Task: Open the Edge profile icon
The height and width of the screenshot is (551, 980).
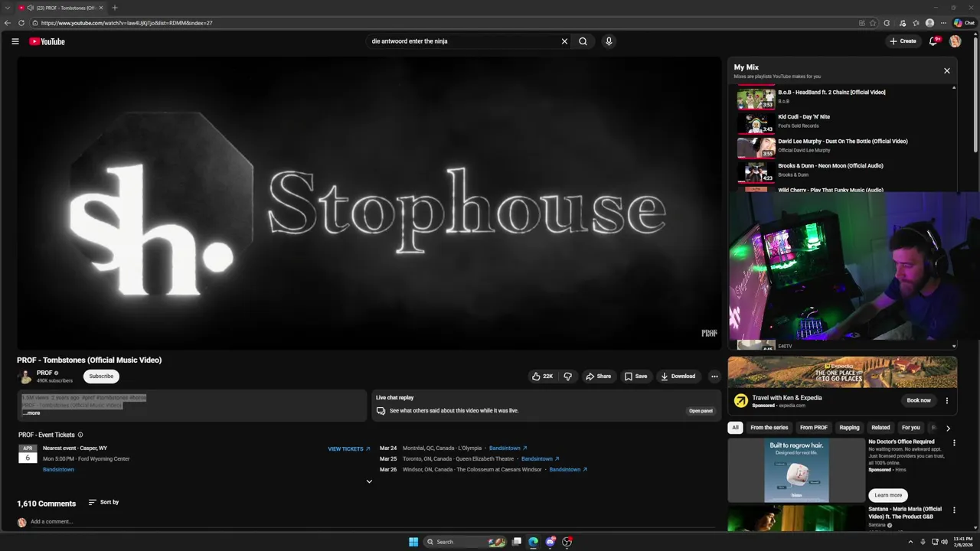Action: [x=929, y=23]
